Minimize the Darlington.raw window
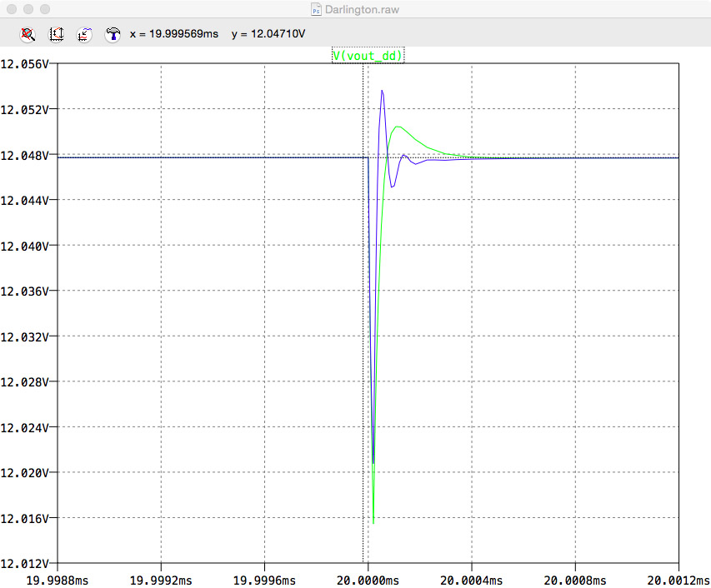This screenshot has width=711, height=588. pyautogui.click(x=28, y=9)
